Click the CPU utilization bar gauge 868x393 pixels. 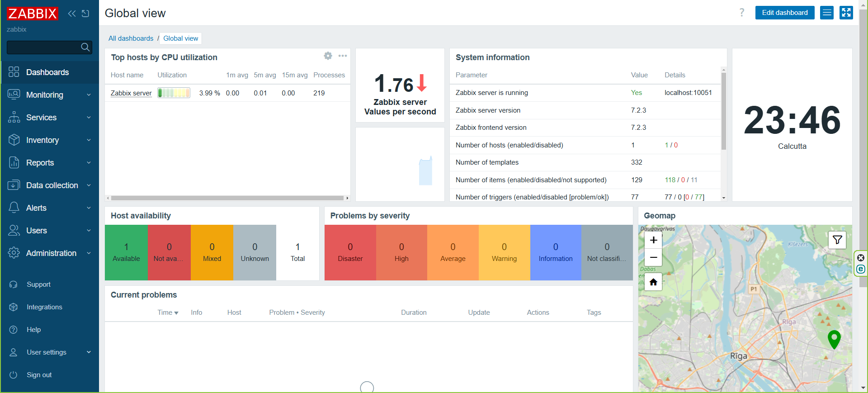pyautogui.click(x=174, y=93)
